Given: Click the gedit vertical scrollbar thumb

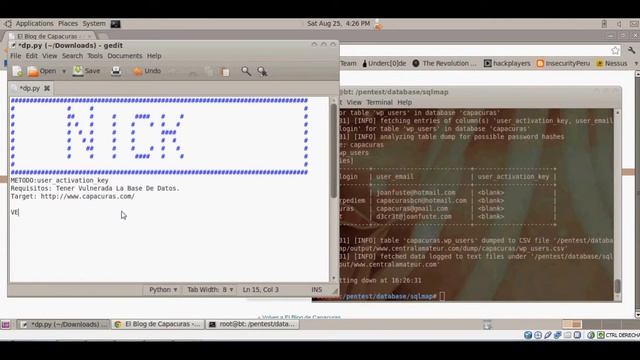Looking at the screenshot, I should coord(333,151).
